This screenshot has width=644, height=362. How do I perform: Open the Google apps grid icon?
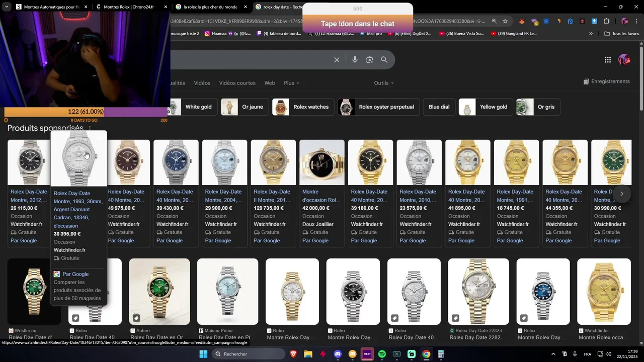tap(608, 60)
